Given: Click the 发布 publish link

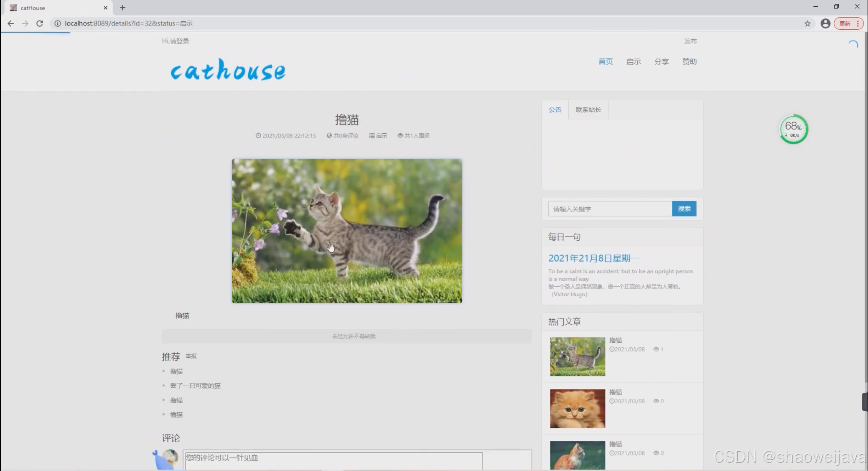Looking at the screenshot, I should click(x=690, y=41).
